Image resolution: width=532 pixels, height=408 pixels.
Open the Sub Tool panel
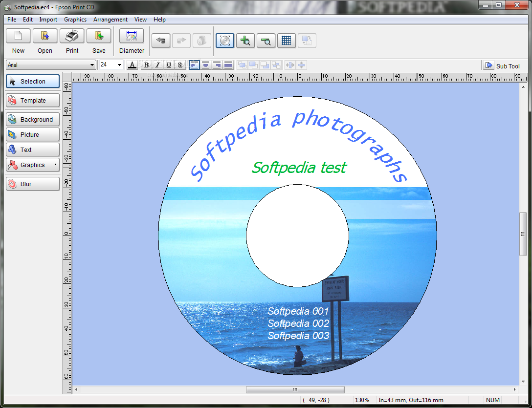tap(502, 66)
